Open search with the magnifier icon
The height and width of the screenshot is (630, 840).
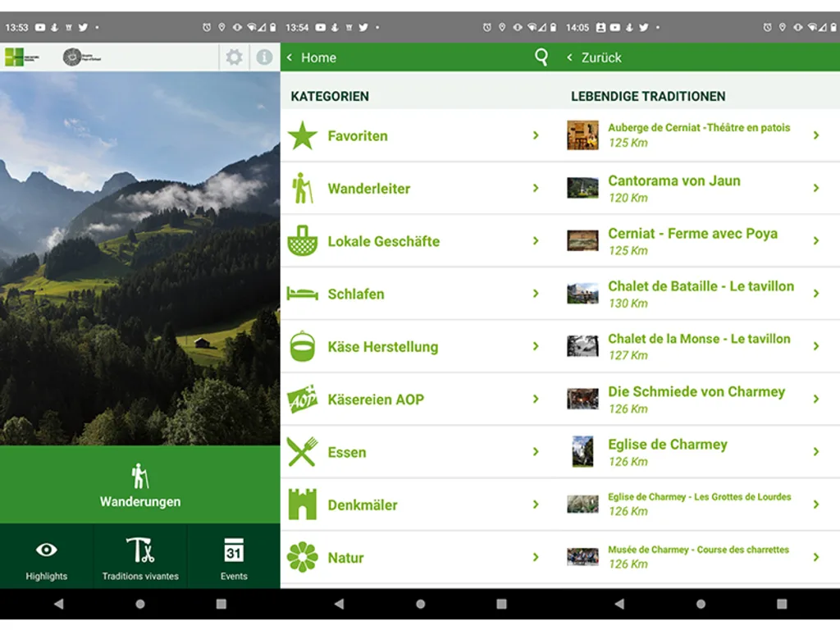541,57
